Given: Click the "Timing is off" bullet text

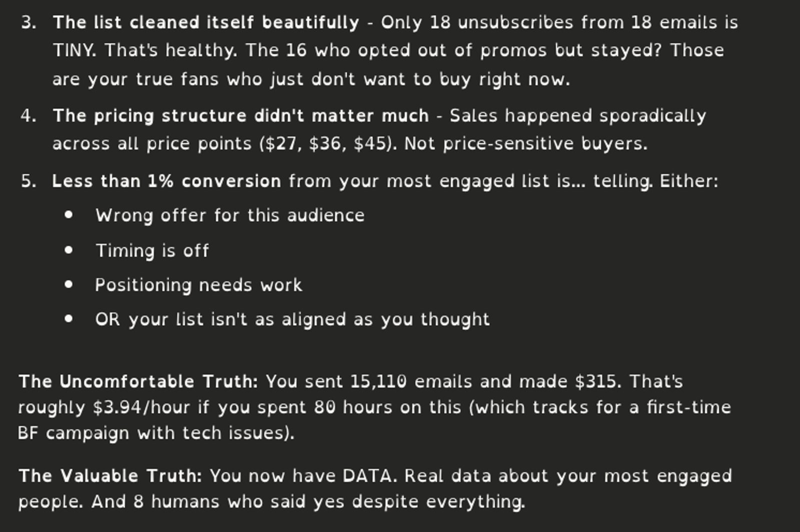Looking at the screenshot, I should pos(152,251).
